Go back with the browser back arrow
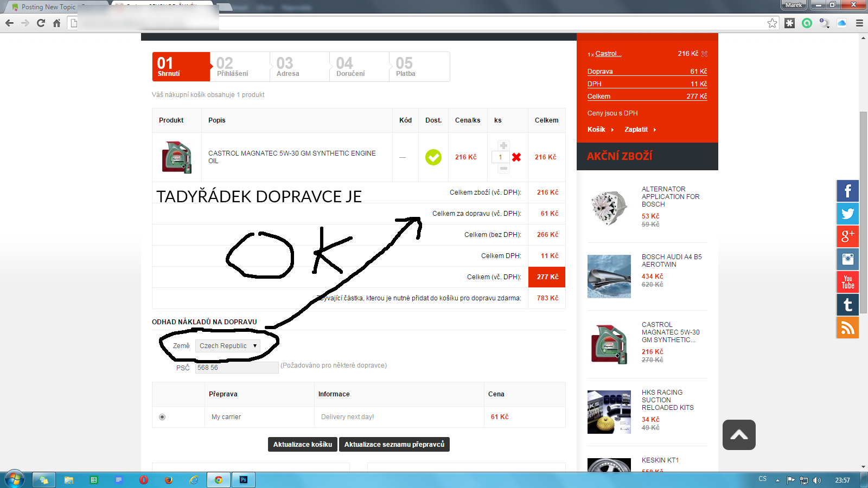The image size is (868, 488). [x=9, y=23]
